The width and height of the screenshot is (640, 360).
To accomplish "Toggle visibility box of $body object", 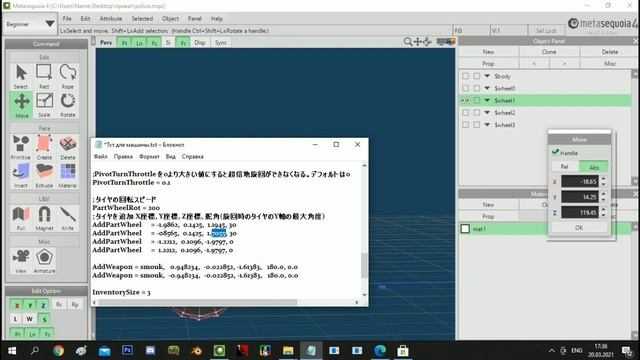I will 465,76.
